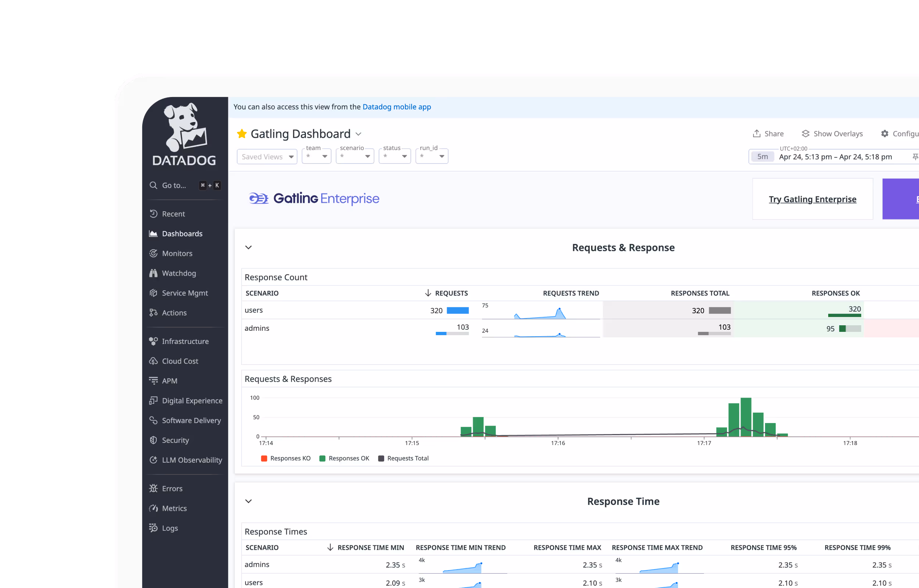The width and height of the screenshot is (919, 588).
Task: Open the scenario filter dropdown
Action: (x=355, y=156)
